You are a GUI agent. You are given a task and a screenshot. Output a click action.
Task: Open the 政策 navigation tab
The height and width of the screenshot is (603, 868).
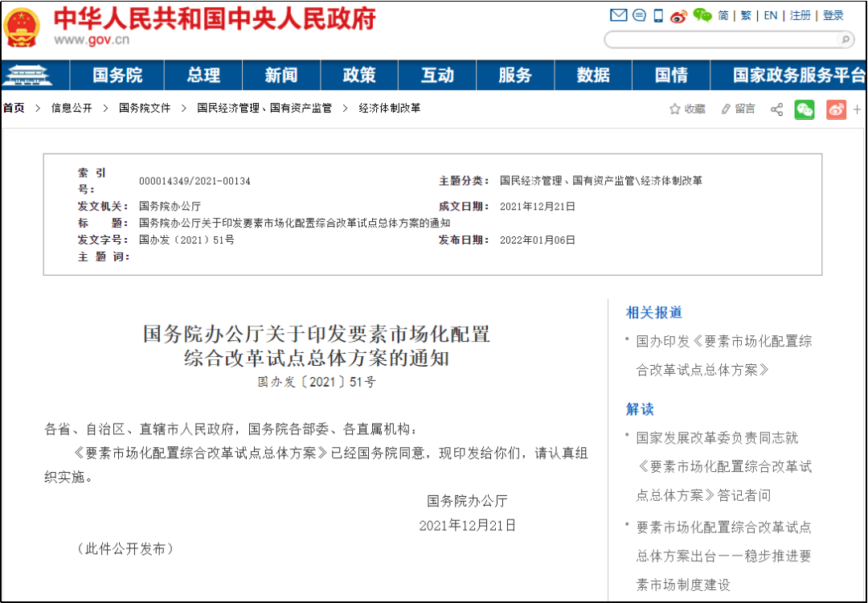click(x=358, y=75)
